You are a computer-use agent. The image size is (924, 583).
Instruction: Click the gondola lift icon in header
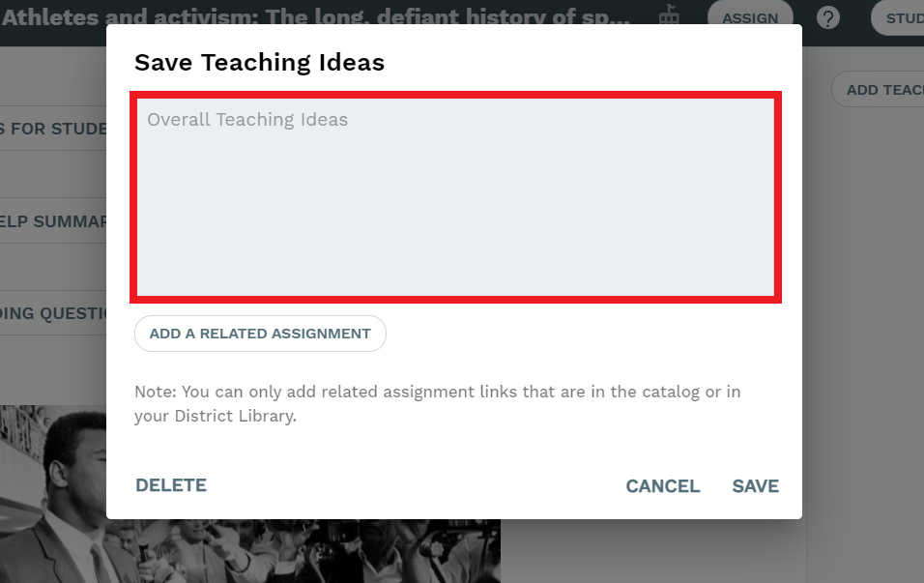[x=668, y=15]
